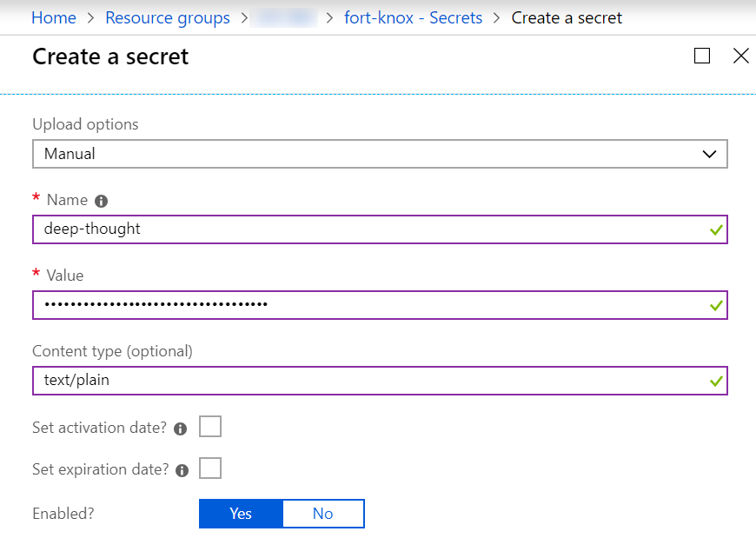
Task: Click the activation date info icon
Action: (181, 428)
